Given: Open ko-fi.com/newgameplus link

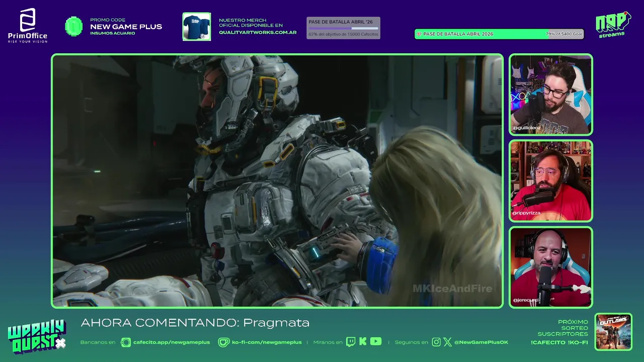Looking at the screenshot, I should 267,342.
